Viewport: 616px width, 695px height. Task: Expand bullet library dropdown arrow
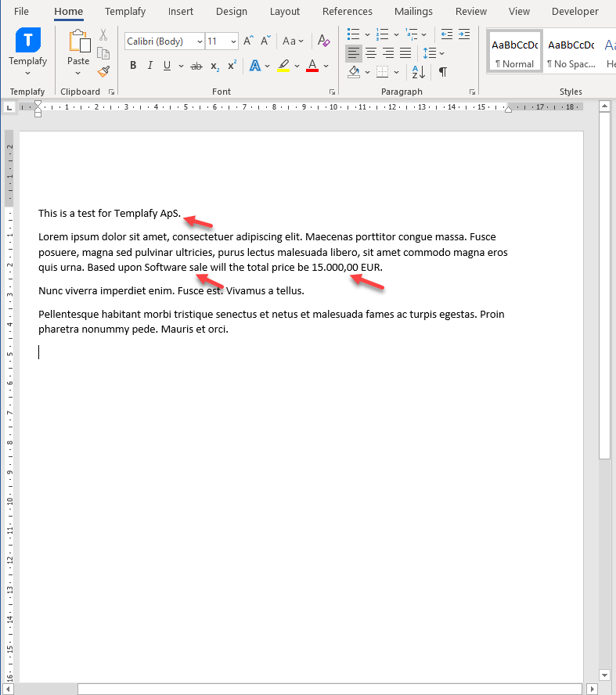point(367,34)
